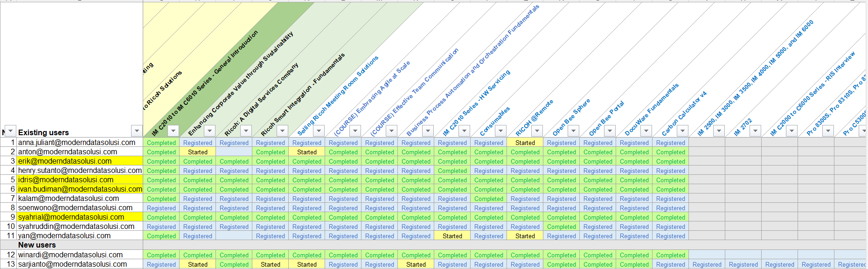Open Ricoh Smart Integration - Fundamentals filter
The image size is (868, 269).
(282, 131)
